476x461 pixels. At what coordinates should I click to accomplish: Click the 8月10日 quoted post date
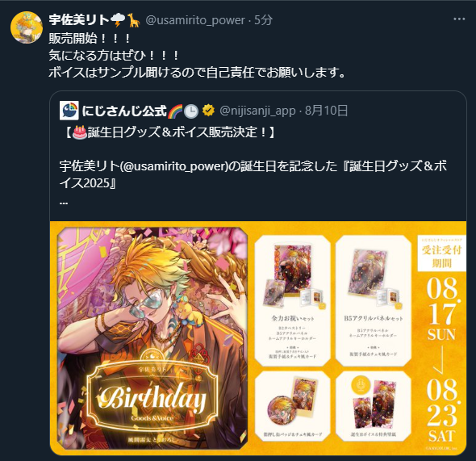coord(326,111)
